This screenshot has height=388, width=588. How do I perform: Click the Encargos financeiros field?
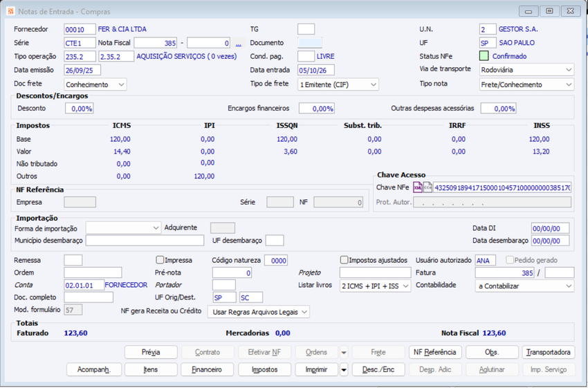click(x=317, y=109)
